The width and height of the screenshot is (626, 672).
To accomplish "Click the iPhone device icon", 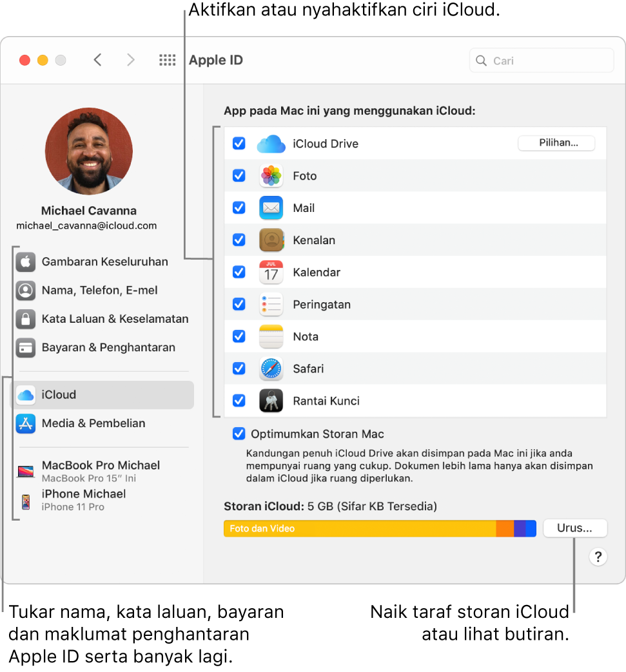I will (26, 502).
